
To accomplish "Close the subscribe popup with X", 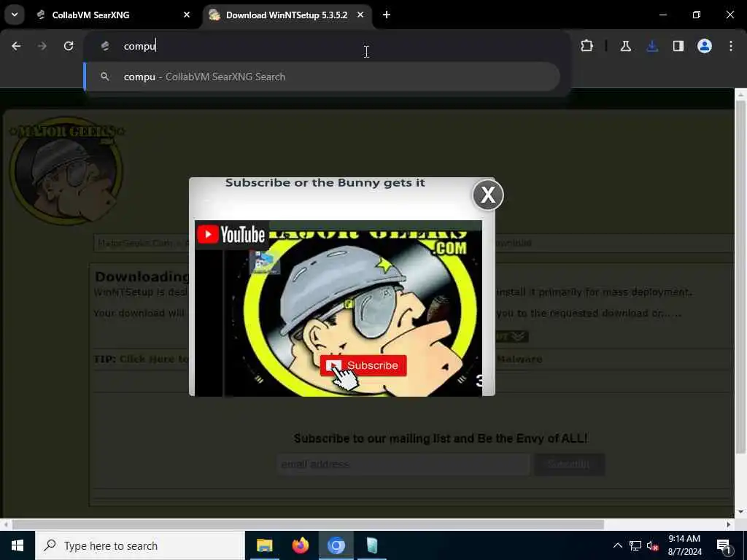I will click(488, 195).
